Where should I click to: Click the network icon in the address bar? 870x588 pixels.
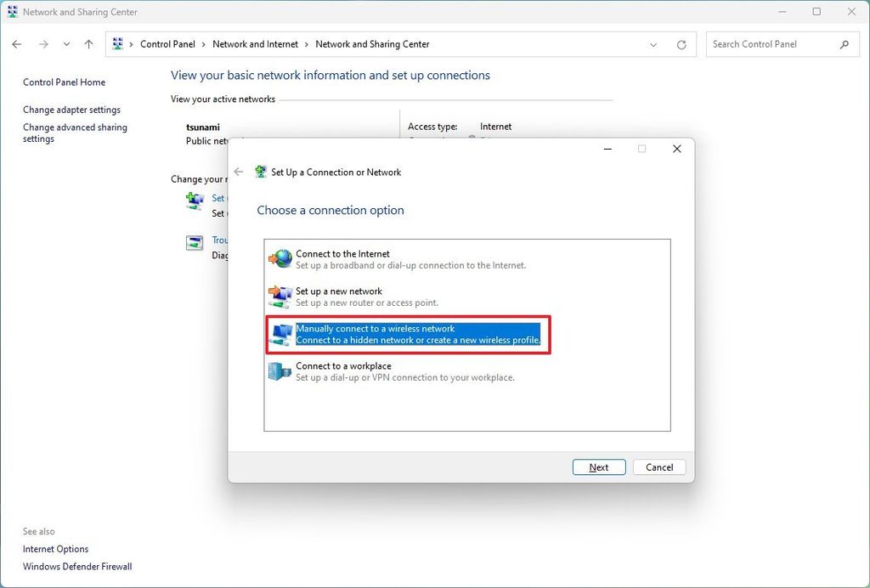coord(117,43)
